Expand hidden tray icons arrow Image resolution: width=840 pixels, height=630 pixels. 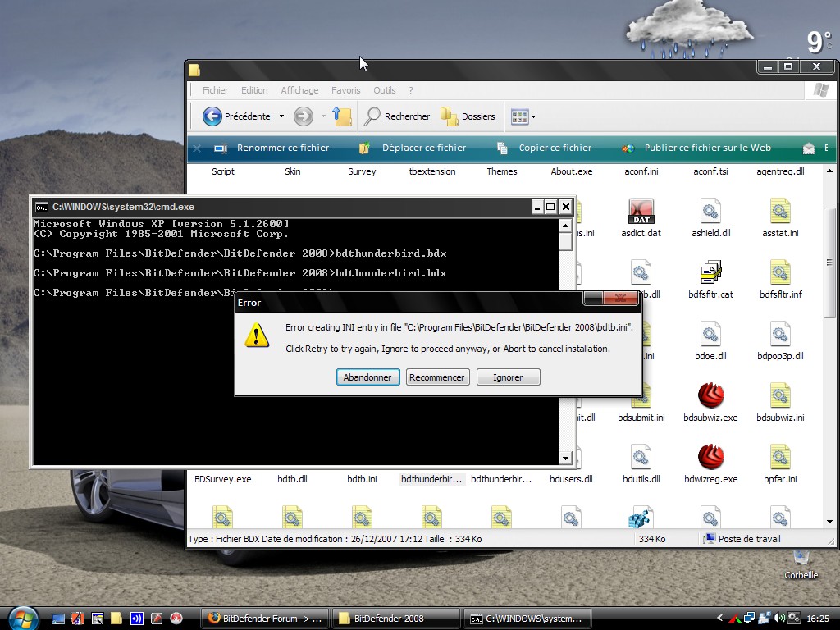click(719, 619)
